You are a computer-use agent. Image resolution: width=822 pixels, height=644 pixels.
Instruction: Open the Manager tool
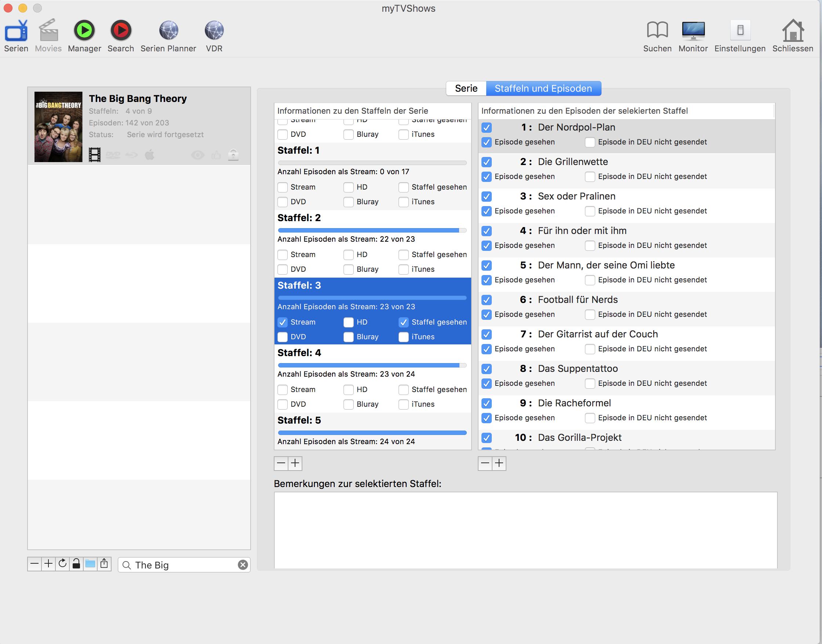84,31
